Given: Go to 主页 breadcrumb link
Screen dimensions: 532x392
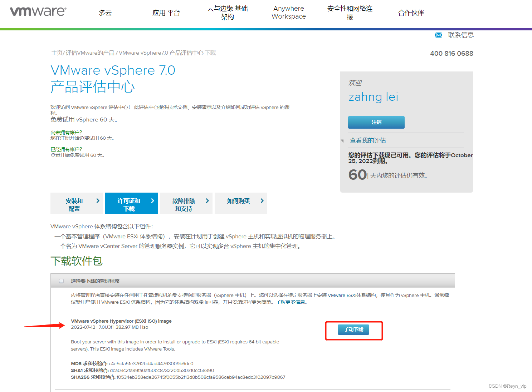Looking at the screenshot, I should pyautogui.click(x=57, y=53).
